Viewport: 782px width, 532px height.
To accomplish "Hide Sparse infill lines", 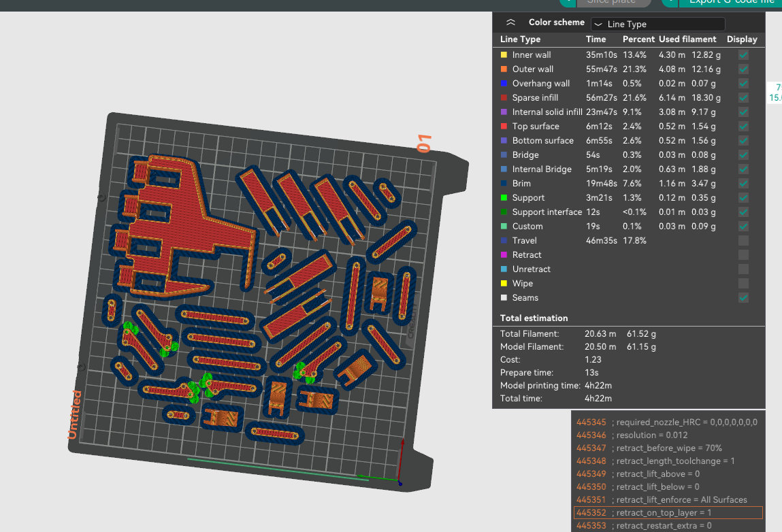I will pos(743,98).
